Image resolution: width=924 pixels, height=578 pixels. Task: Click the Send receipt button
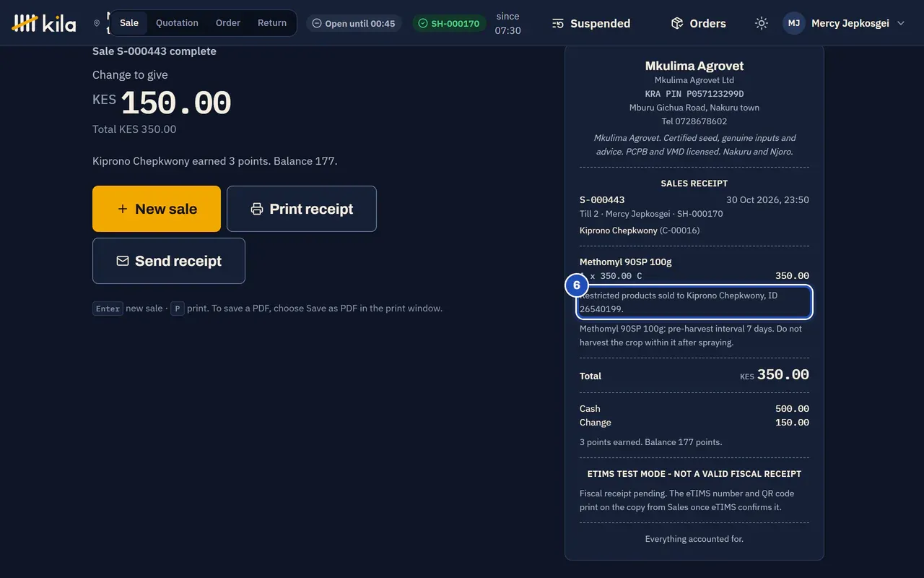tap(169, 261)
